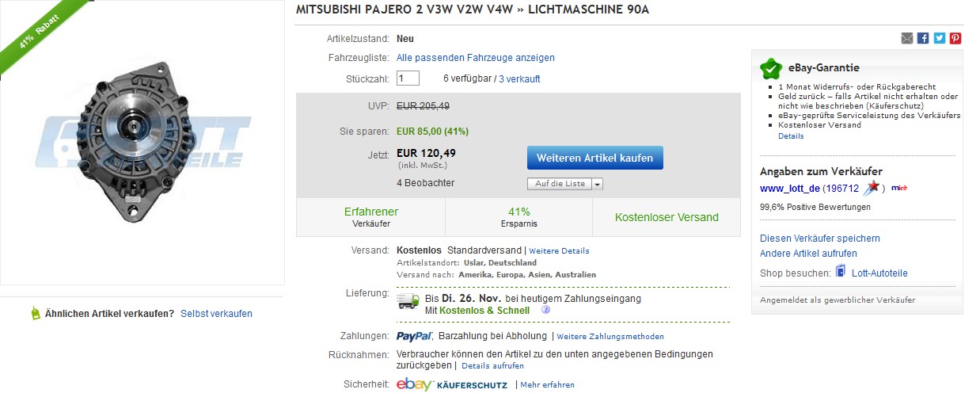Pin this listing on Pinterest
Viewport: 980px width, 420px height.
coord(955,38)
